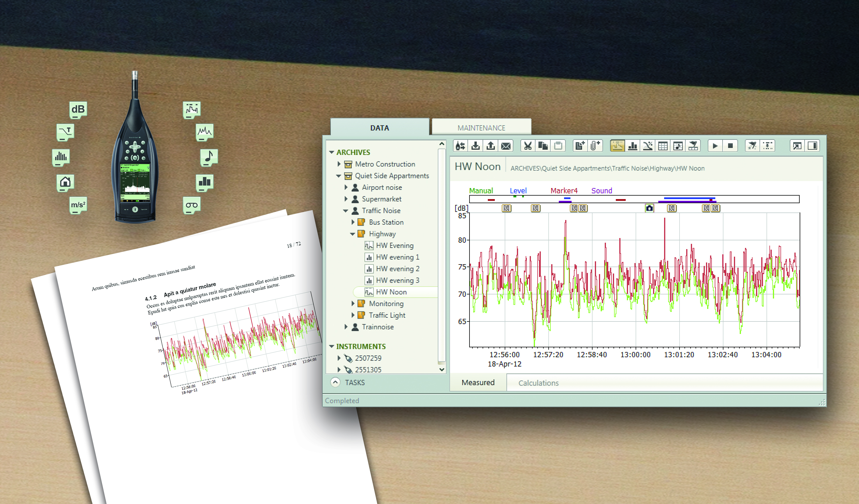Toggle the music note sound view
This screenshot has width=859, height=504.
[x=678, y=146]
